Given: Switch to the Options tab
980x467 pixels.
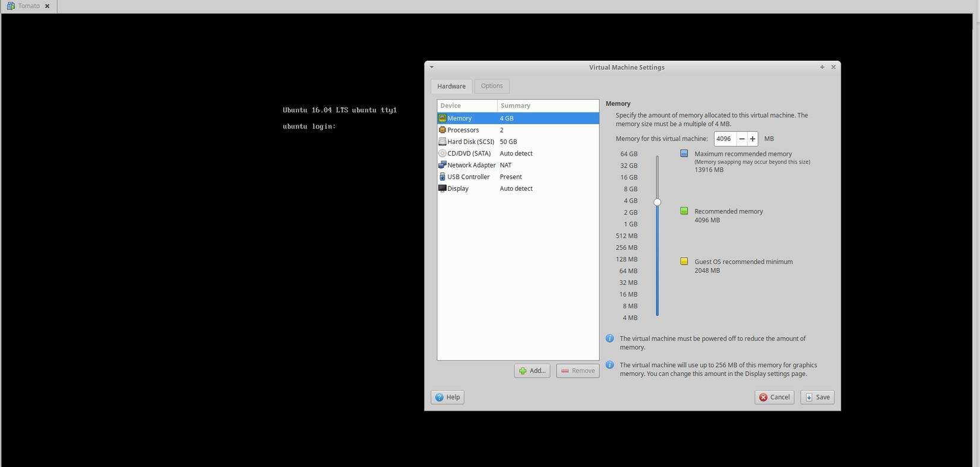Looking at the screenshot, I should 492,86.
